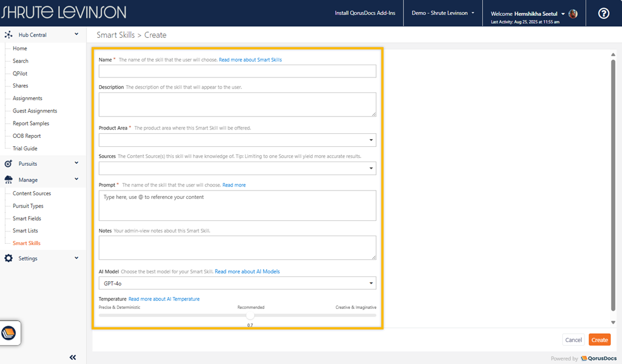Click the Temperature slider handle

click(x=250, y=315)
